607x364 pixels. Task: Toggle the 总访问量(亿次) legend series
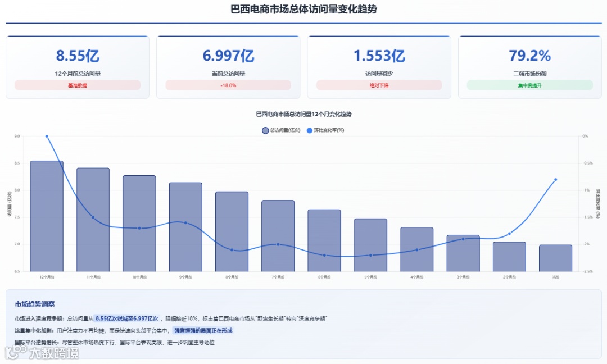(x=281, y=130)
